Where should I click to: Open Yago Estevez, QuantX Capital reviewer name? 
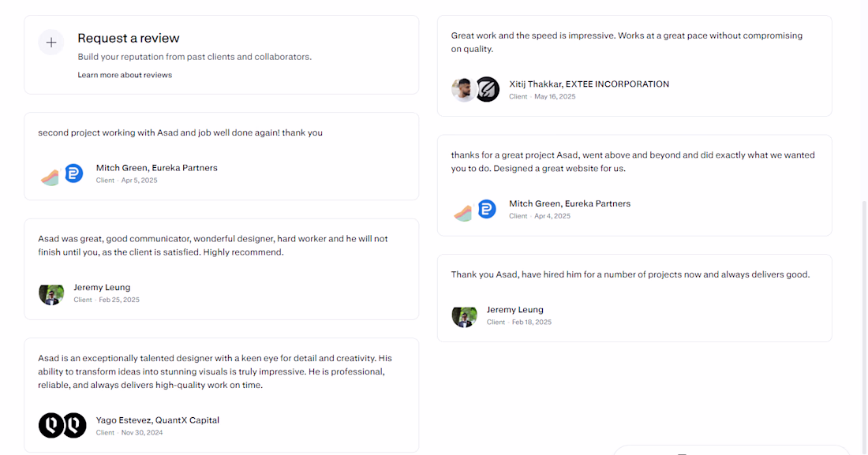[x=158, y=420]
